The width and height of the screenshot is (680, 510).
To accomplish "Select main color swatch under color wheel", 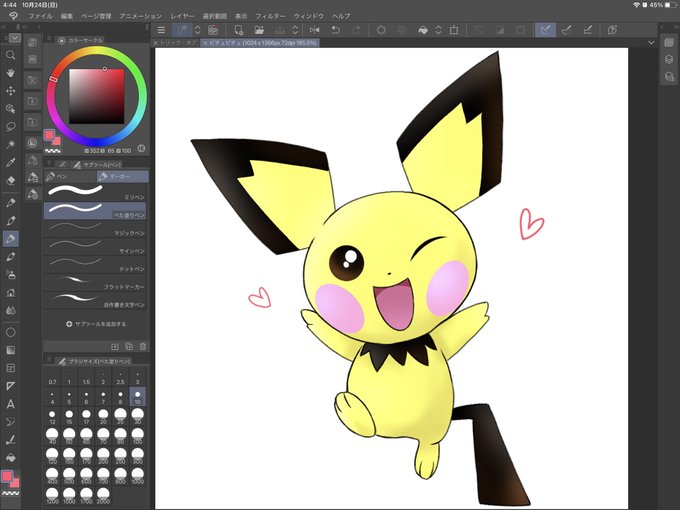I will click(x=49, y=135).
